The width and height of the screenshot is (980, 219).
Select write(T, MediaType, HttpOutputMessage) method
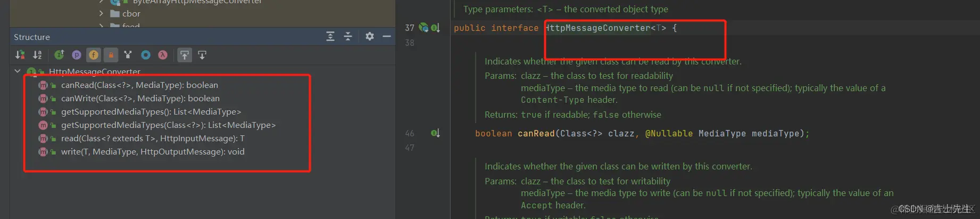point(153,151)
